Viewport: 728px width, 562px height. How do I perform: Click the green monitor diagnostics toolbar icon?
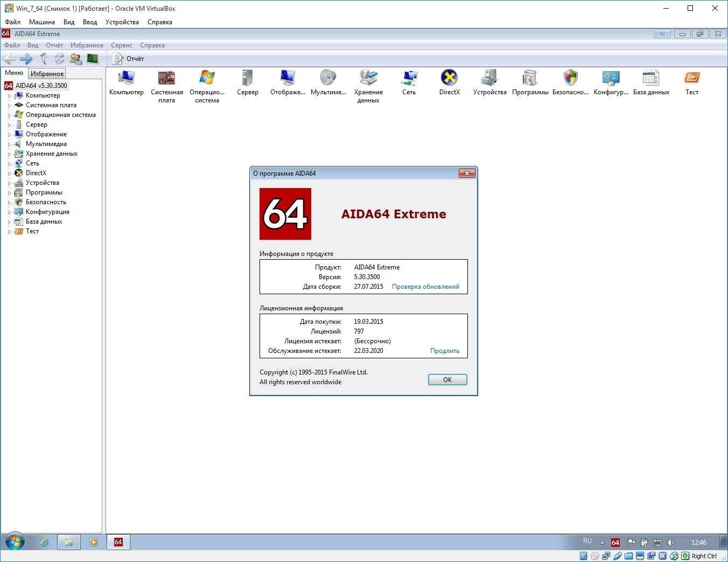(93, 59)
